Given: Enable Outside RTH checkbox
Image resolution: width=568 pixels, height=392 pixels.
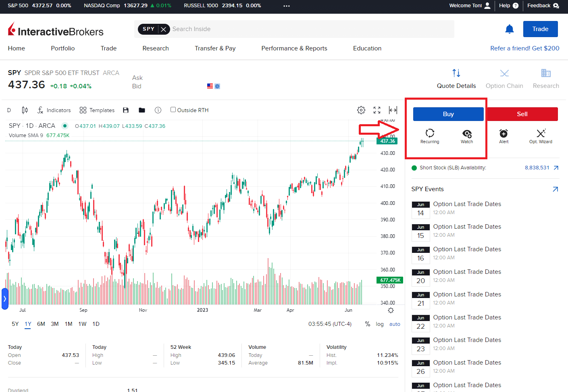Looking at the screenshot, I should point(173,110).
